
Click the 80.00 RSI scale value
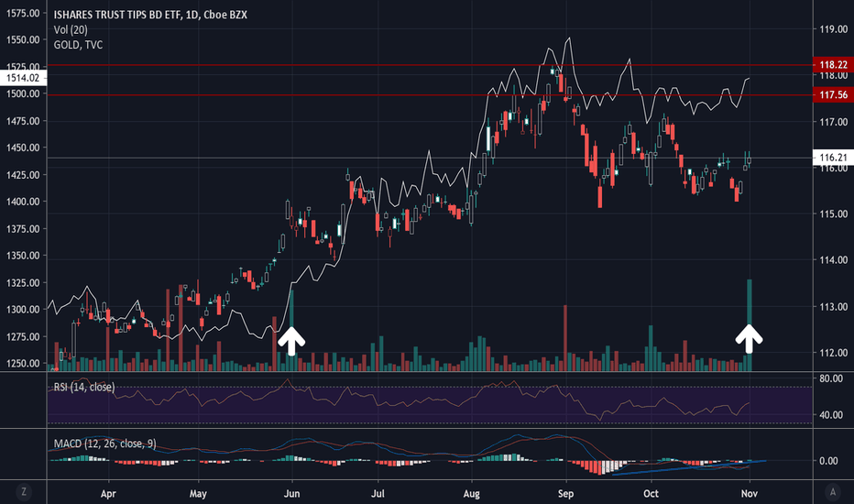click(830, 378)
